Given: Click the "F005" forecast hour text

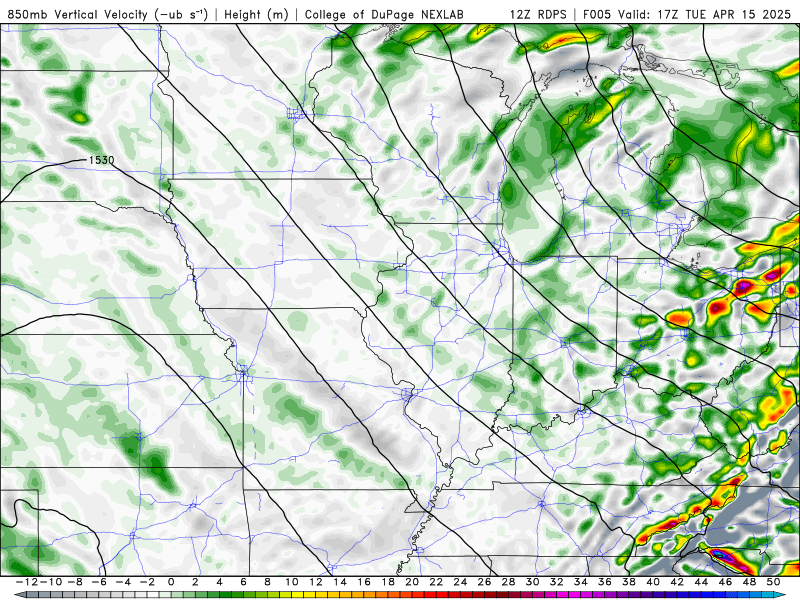Looking at the screenshot, I should point(598,14).
